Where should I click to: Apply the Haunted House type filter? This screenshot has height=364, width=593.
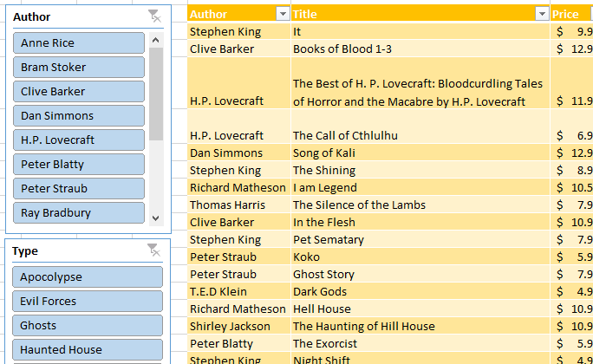tap(88, 350)
